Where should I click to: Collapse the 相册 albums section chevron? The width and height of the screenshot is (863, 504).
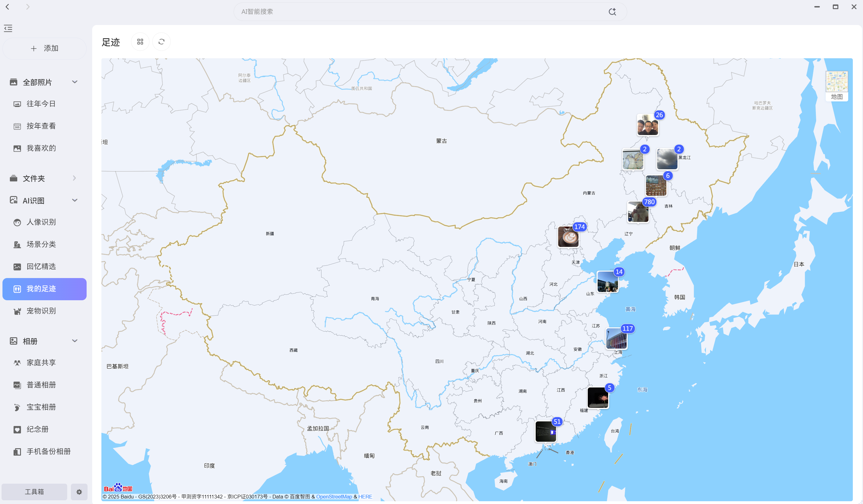click(x=75, y=341)
